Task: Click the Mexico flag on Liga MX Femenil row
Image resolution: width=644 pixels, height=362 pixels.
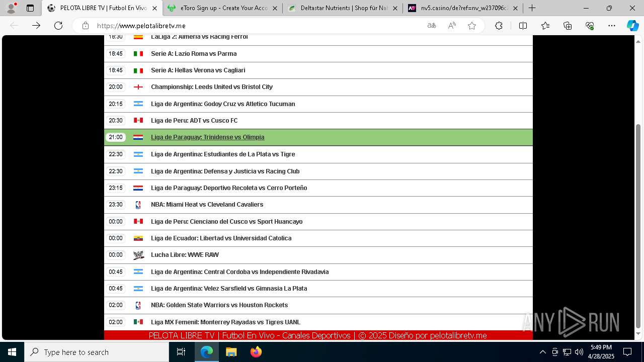Action: (138, 322)
